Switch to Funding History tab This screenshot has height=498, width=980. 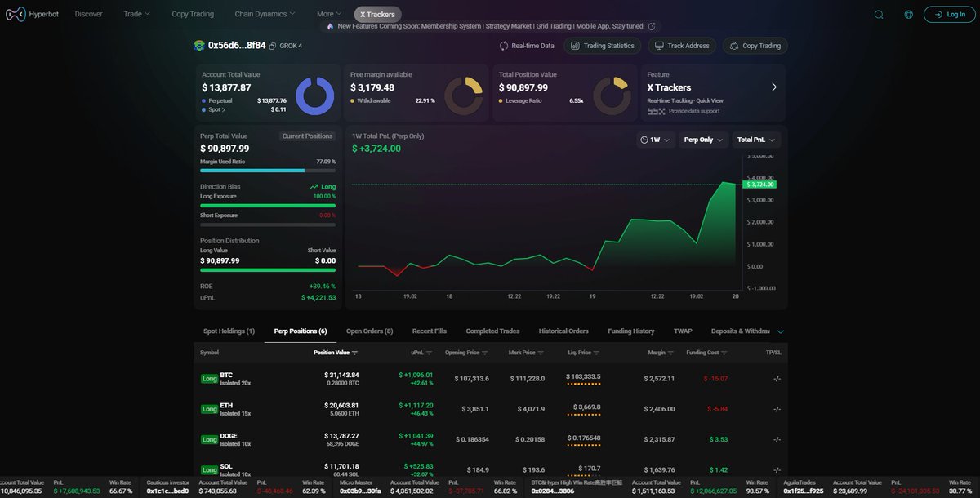(631, 331)
